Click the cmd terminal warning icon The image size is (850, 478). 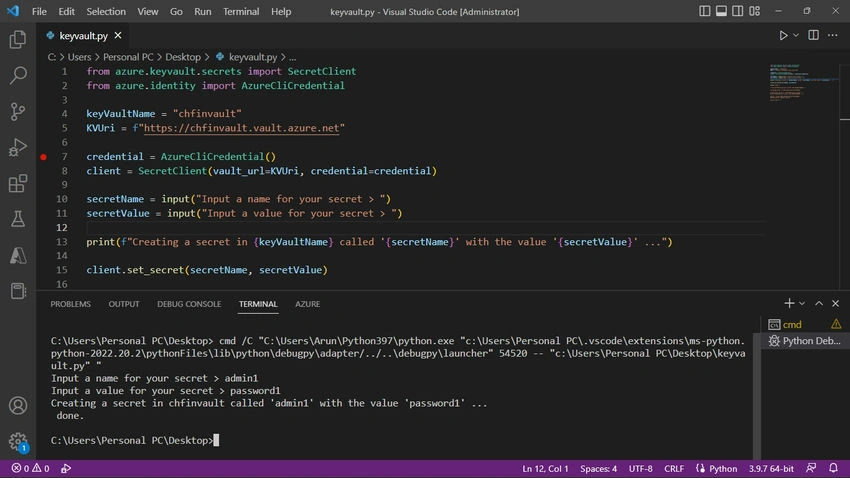coord(836,324)
